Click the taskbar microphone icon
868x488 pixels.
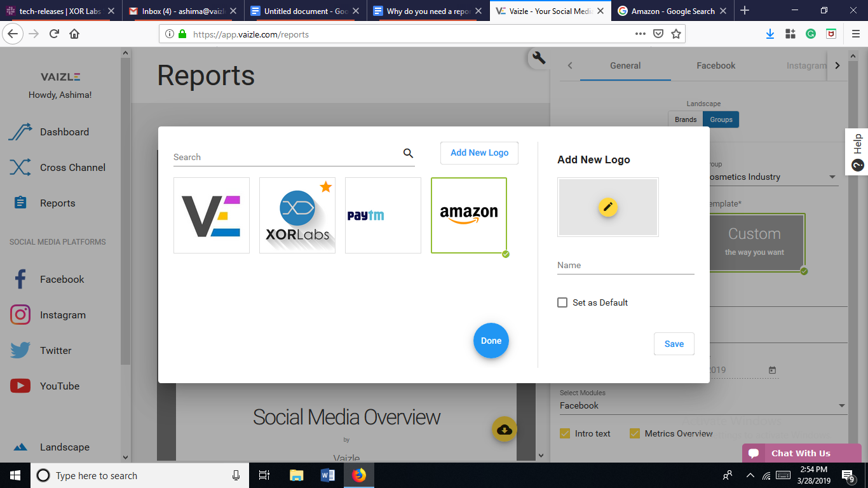[x=236, y=475]
